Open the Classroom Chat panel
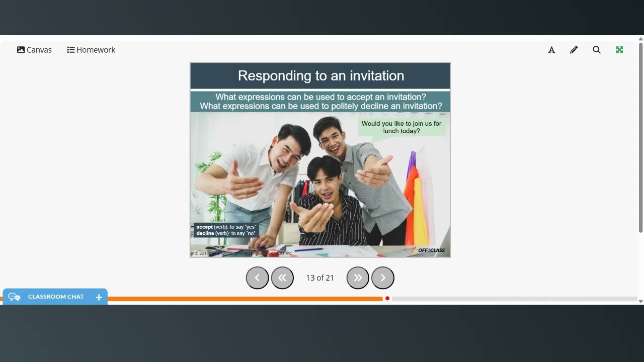This screenshot has width=644, height=362. [55, 297]
